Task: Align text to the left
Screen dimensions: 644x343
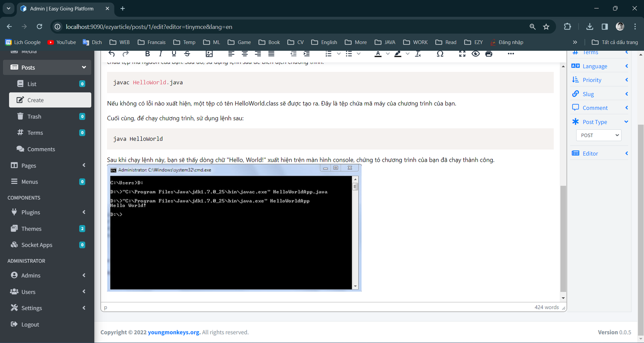Action: click(231, 54)
